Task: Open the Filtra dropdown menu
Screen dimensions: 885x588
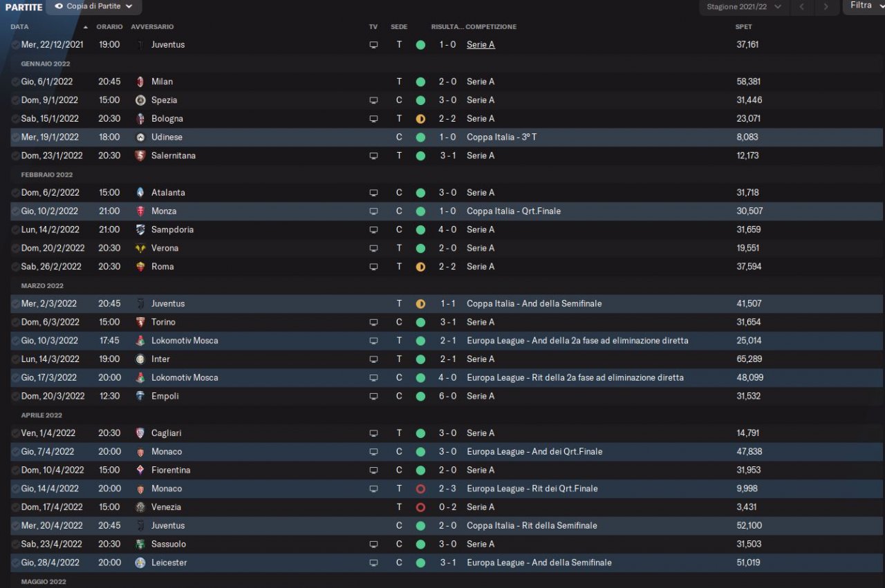Action: pos(864,6)
